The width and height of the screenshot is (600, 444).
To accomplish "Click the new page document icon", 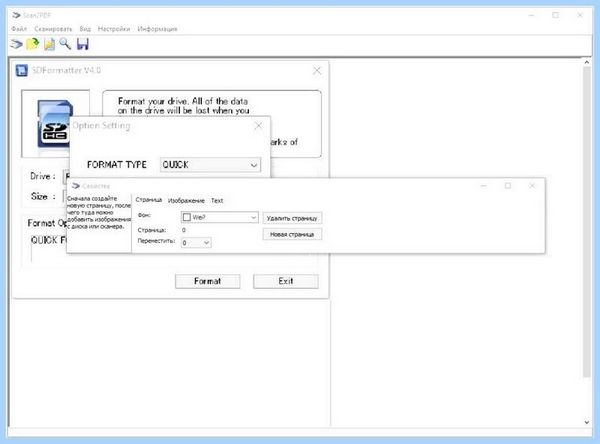I will click(x=49, y=44).
